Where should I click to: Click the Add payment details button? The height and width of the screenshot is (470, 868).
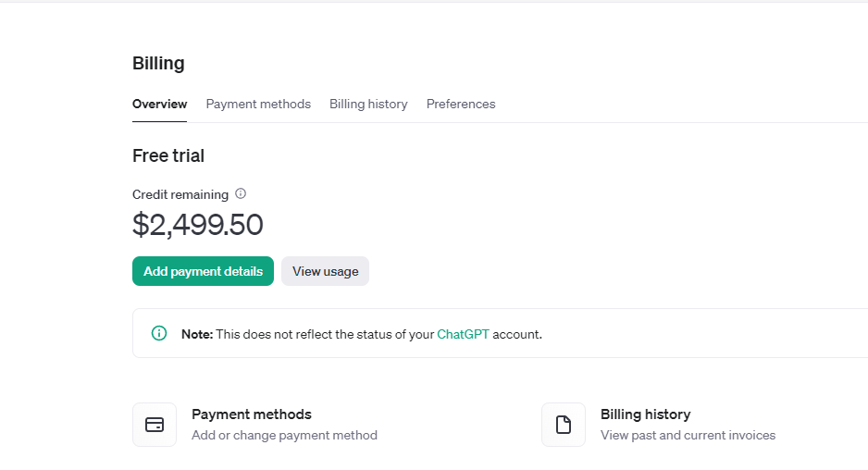204,271
